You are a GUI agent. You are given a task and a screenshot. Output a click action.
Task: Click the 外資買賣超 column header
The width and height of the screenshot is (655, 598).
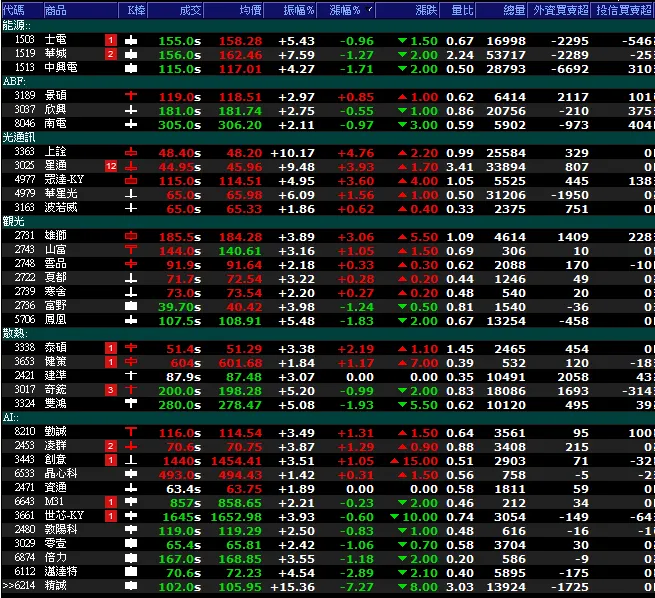559,10
